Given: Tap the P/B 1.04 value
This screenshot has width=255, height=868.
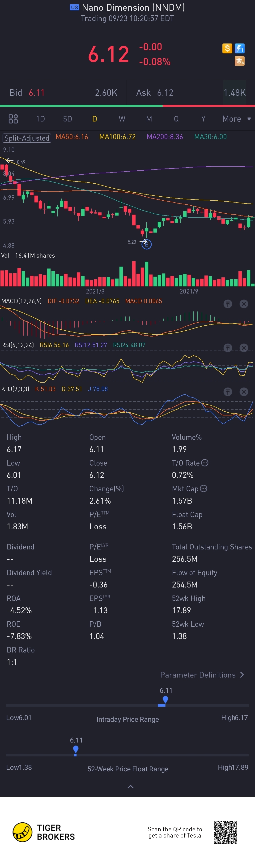Looking at the screenshot, I should click(x=97, y=636).
